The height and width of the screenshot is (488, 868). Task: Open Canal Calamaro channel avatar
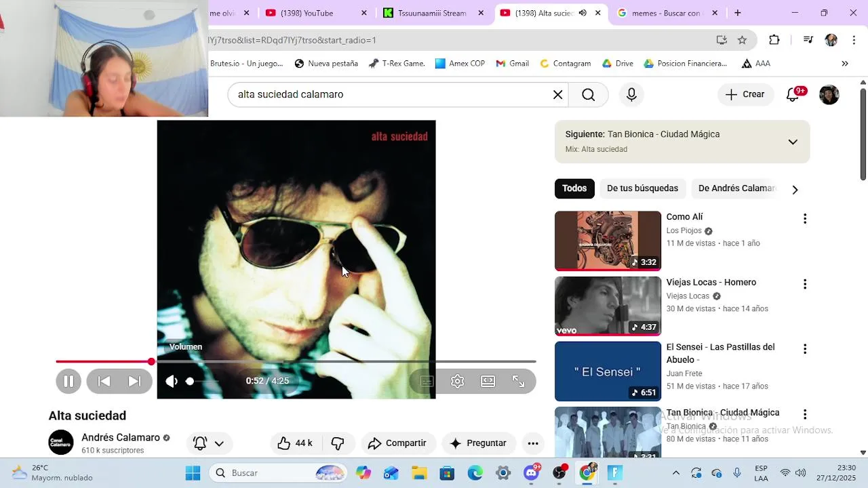click(61, 443)
